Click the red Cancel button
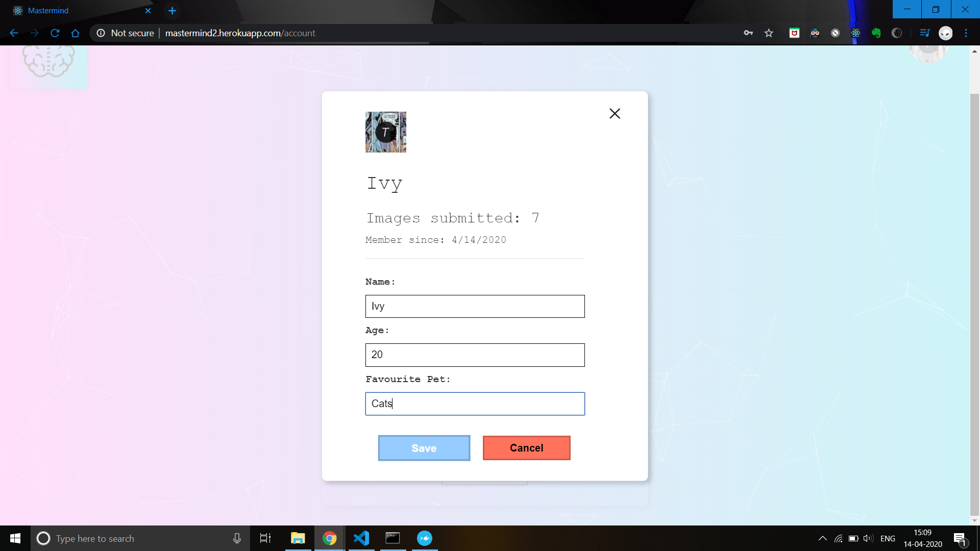This screenshot has width=980, height=551. point(526,448)
